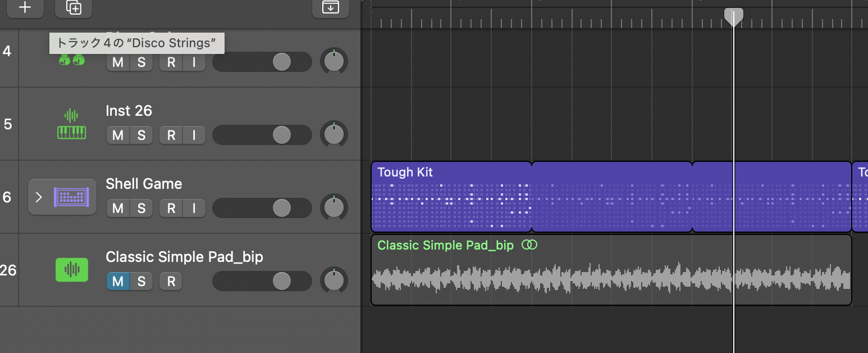Click track number 4 in header
The image size is (868, 353).
coord(7,51)
